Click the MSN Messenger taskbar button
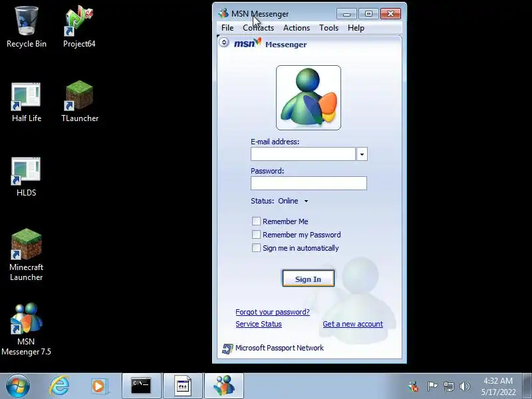The height and width of the screenshot is (399, 532). 224,386
